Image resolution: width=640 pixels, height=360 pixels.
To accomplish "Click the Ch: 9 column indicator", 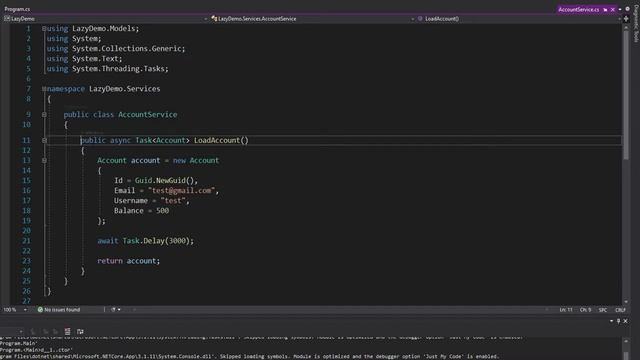I will pos(585,310).
